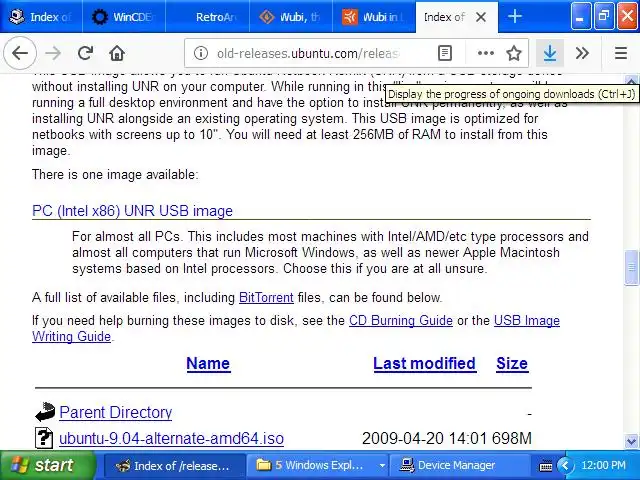Viewport: 640px width, 480px height.
Task: Click the date 2009-04-20 14:01
Action: coord(424,438)
